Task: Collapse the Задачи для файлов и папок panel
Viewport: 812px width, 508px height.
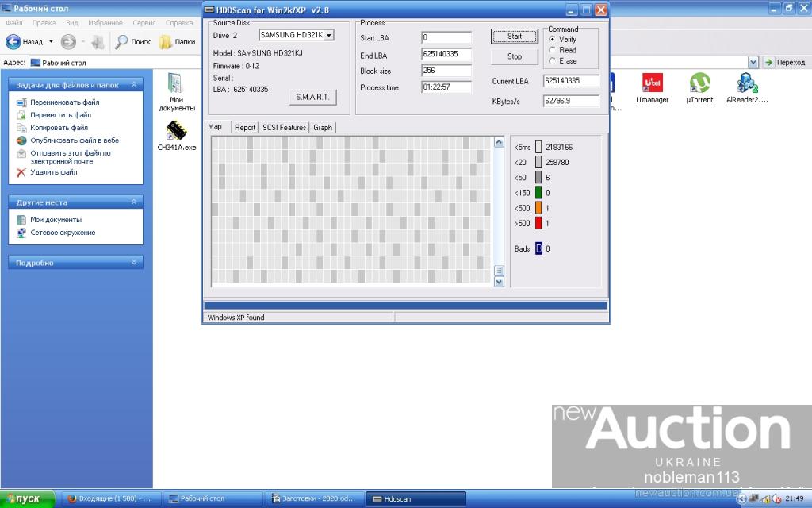Action: click(134, 84)
